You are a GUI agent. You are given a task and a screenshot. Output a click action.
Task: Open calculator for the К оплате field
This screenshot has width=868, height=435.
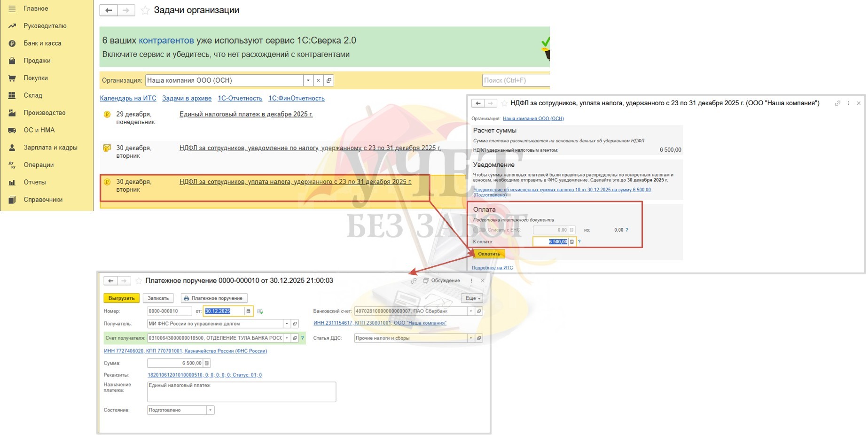572,242
